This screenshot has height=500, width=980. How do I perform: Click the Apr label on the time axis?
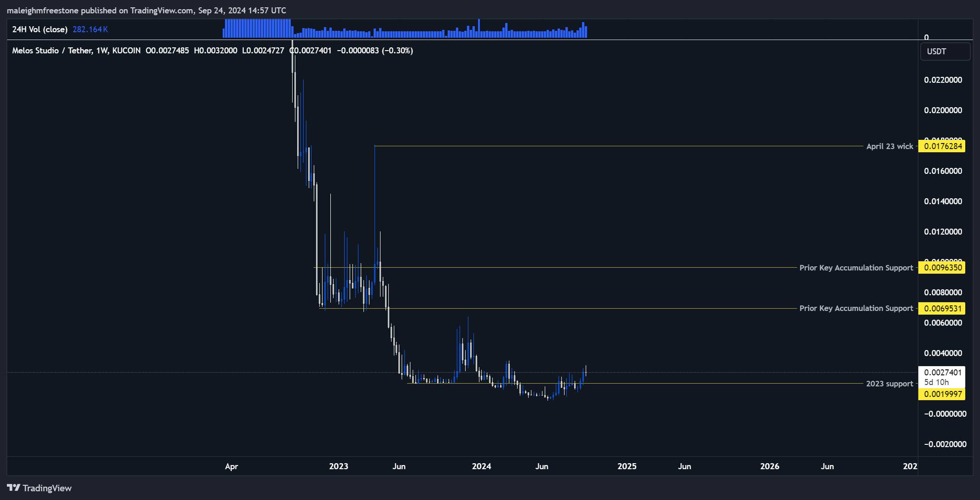[231, 466]
